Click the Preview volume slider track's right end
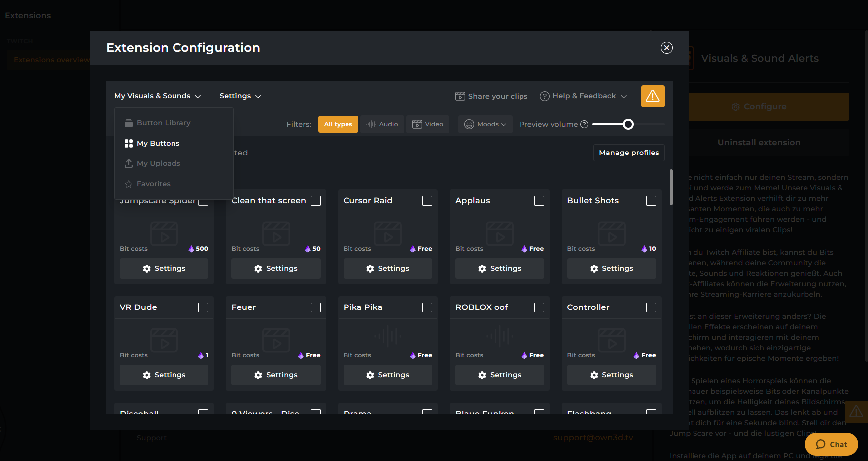 coord(663,124)
